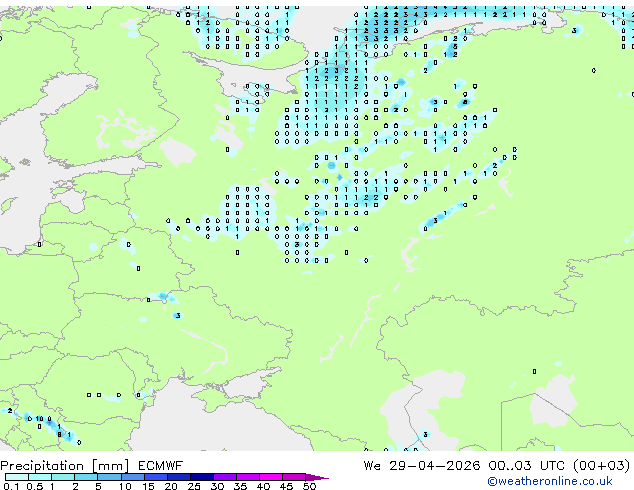Click the legend label "35"

point(240,486)
